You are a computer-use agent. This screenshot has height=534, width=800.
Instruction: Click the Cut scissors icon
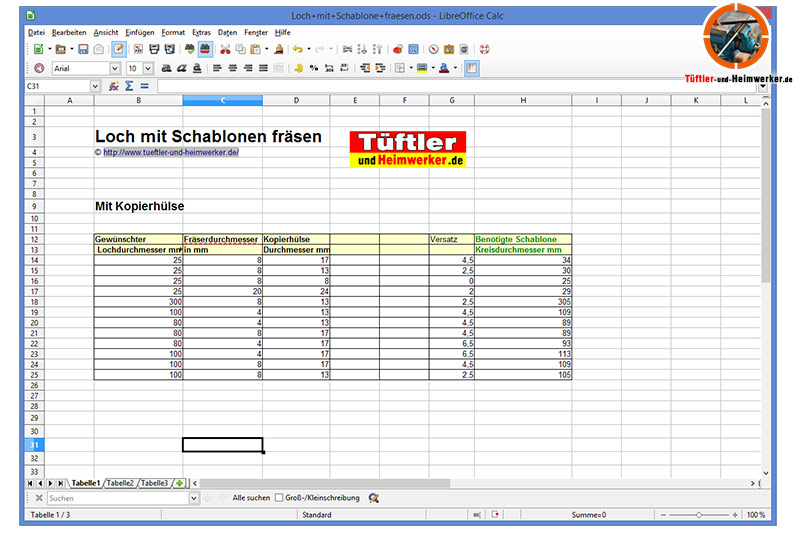point(225,49)
